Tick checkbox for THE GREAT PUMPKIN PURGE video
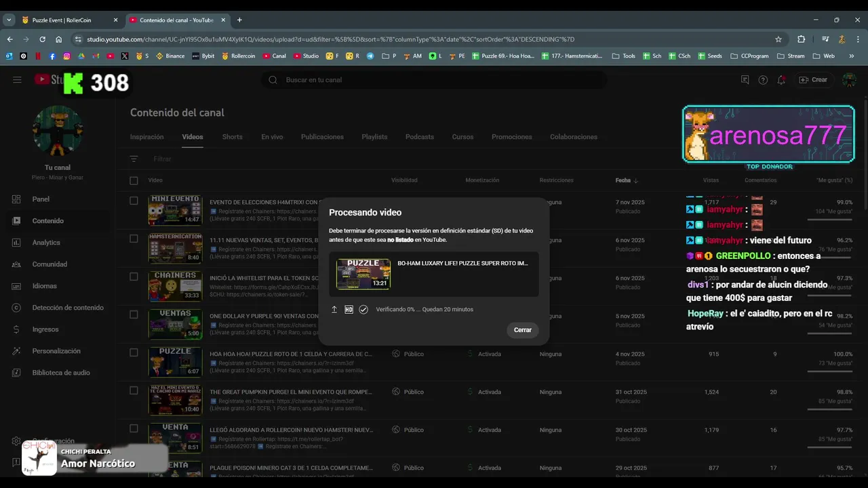Viewport: 868px width, 488px height. 134,390
